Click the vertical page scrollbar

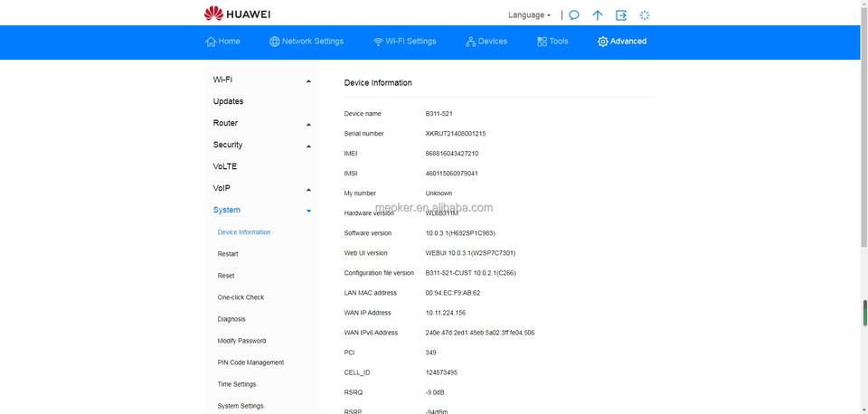(x=864, y=312)
